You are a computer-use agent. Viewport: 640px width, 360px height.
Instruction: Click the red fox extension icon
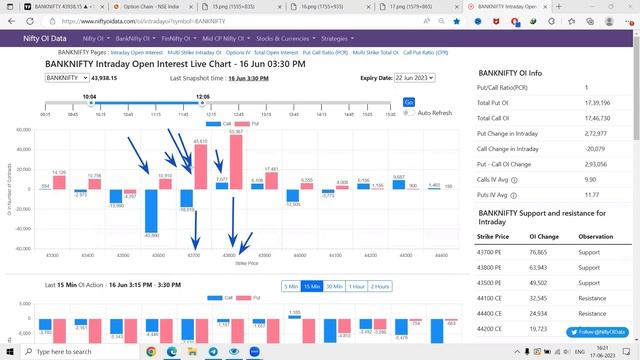496,21
